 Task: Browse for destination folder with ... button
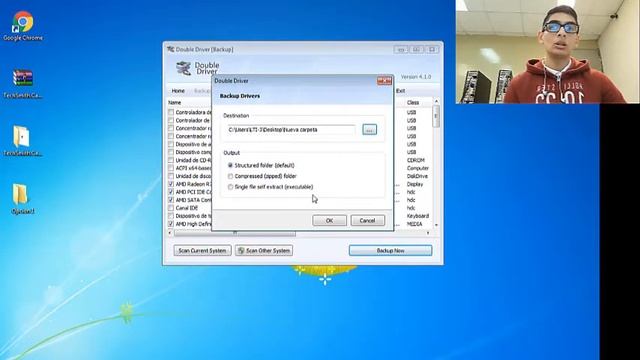[369, 130]
